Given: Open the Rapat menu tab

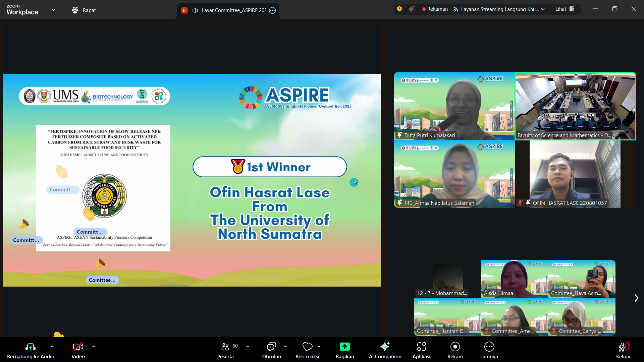Looking at the screenshot, I should (x=84, y=10).
